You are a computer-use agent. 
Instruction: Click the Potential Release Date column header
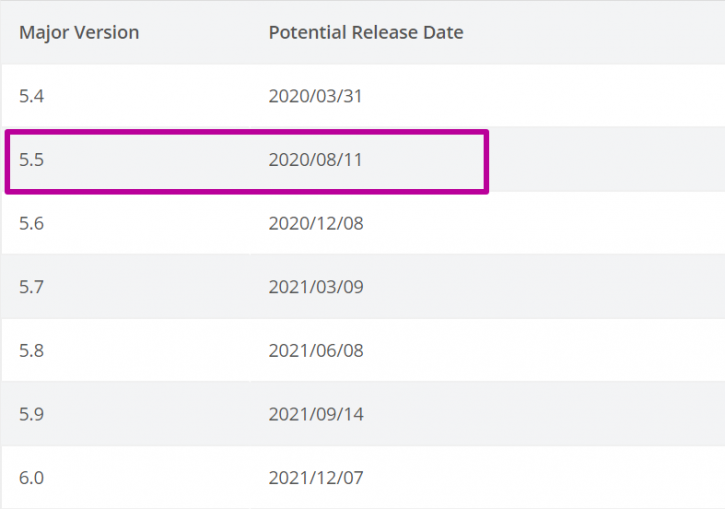(366, 32)
